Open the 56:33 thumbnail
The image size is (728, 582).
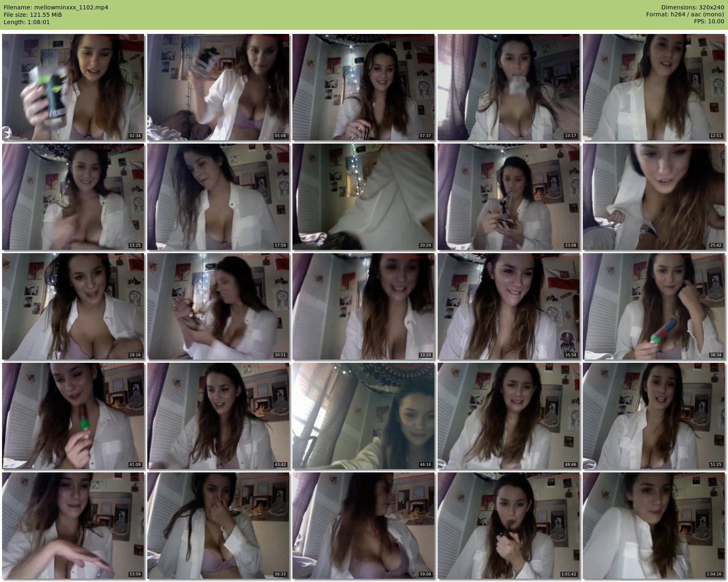[x=218, y=526]
